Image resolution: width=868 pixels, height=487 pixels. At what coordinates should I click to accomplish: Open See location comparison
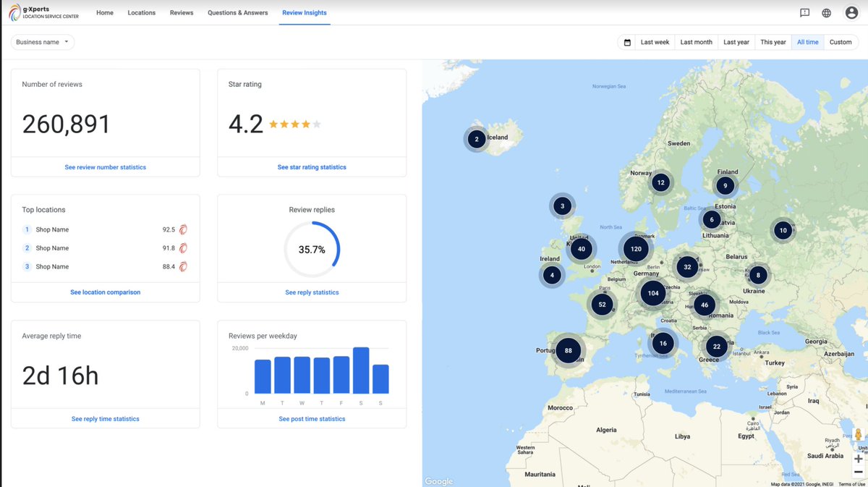[106, 292]
